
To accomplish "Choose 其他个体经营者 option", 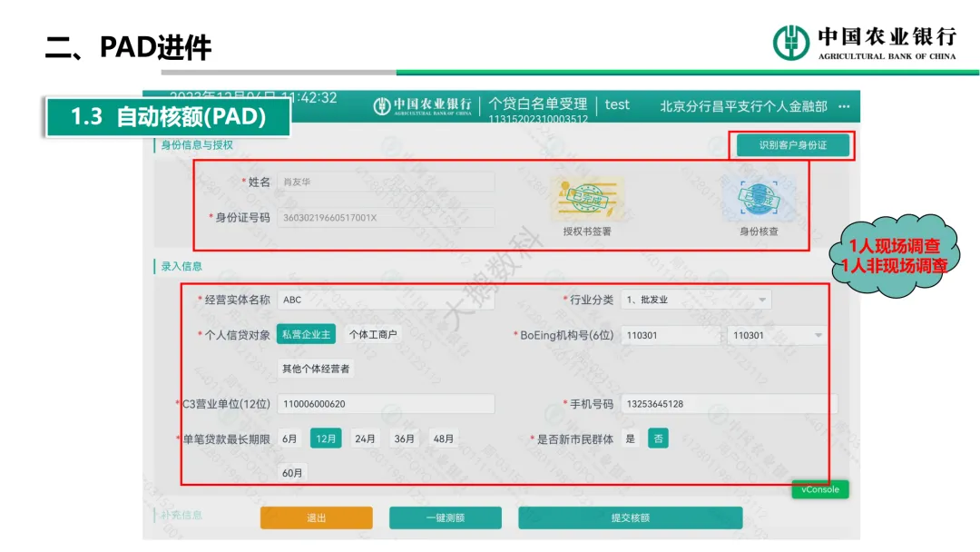I will [316, 369].
